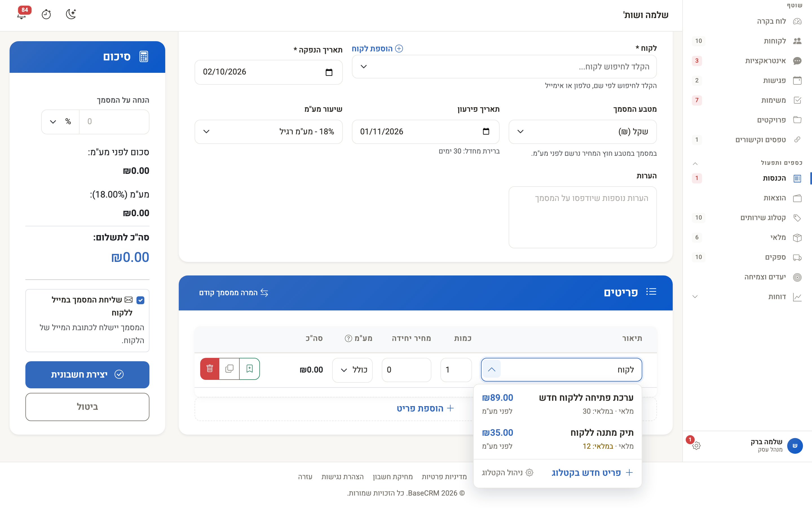Toggle the send document by email checkbox

pyautogui.click(x=141, y=300)
